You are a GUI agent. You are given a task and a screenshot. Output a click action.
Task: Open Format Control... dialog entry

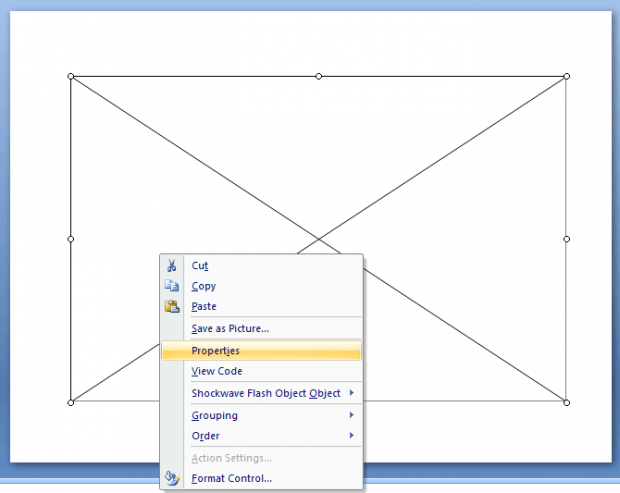261,478
